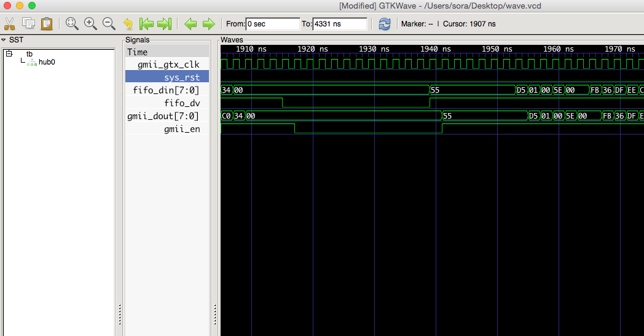
Task: Select the fifo_din[7:0] signal
Action: click(x=167, y=90)
